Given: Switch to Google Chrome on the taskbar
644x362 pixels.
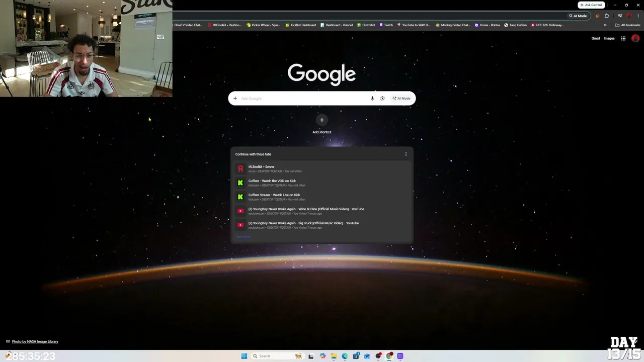Looking at the screenshot, I should [x=389, y=356].
